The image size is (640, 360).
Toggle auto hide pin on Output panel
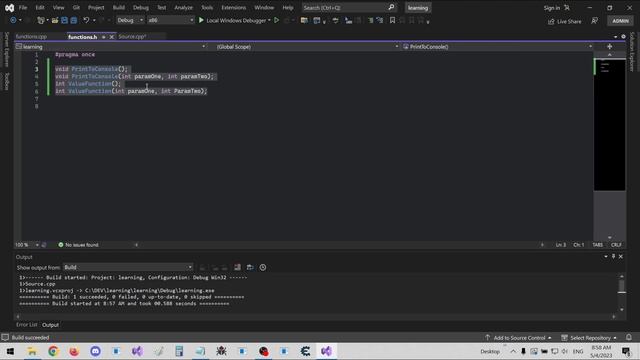click(x=613, y=256)
